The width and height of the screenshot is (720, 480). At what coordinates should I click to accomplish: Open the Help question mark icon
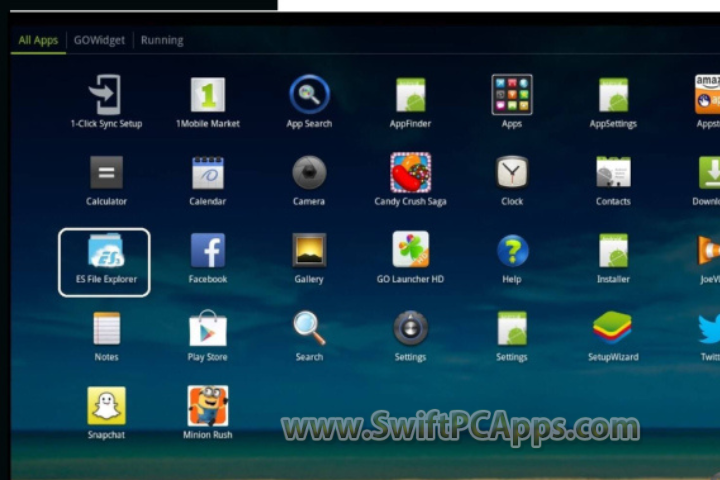(512, 251)
